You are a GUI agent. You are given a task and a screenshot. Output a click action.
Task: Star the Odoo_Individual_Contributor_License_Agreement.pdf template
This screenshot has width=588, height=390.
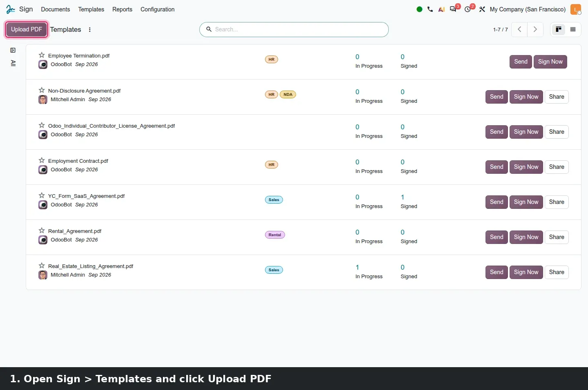(x=42, y=125)
